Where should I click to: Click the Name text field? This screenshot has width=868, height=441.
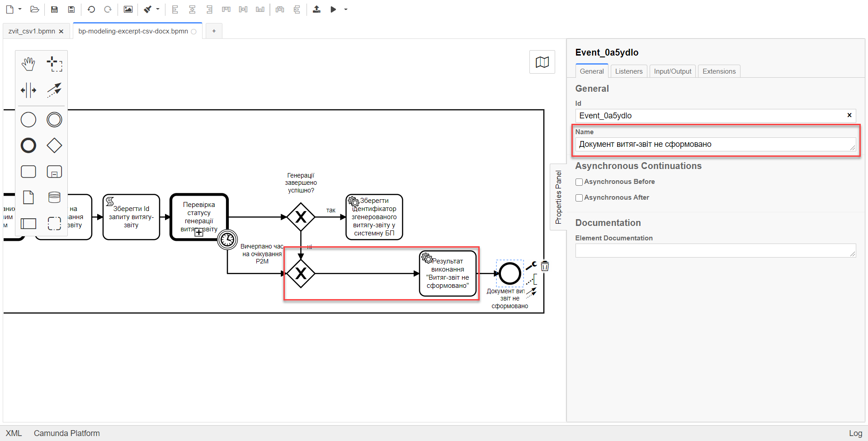pyautogui.click(x=716, y=144)
